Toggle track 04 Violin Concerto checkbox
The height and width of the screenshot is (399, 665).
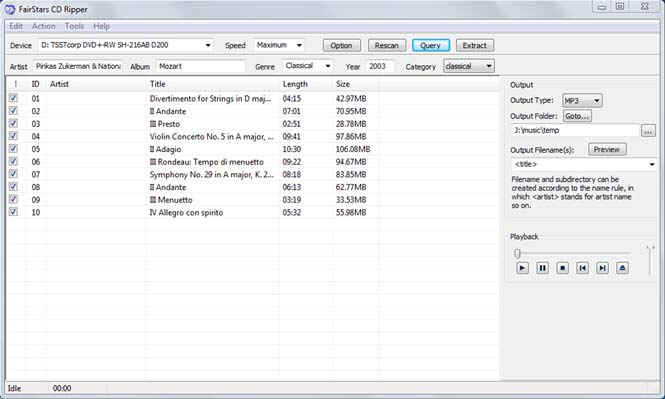click(x=13, y=136)
